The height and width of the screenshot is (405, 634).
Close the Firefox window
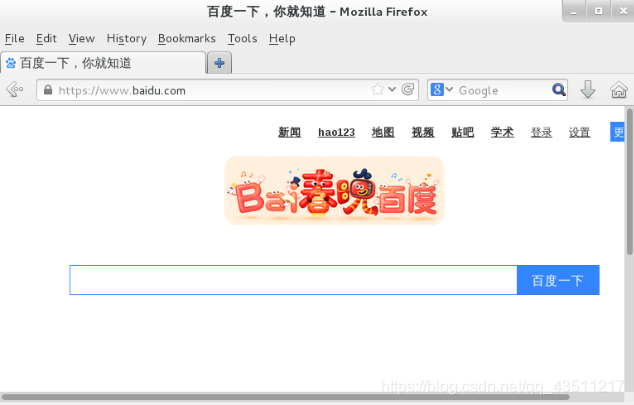pyautogui.click(x=623, y=11)
